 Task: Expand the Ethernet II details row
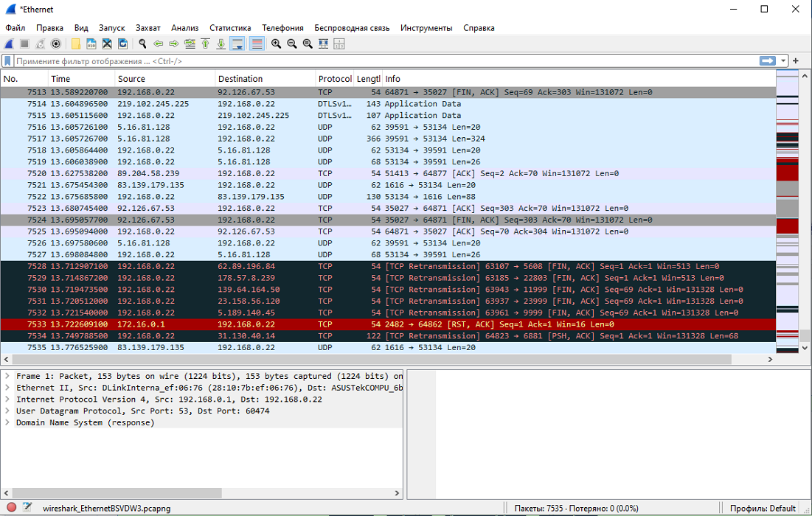[x=7, y=388]
